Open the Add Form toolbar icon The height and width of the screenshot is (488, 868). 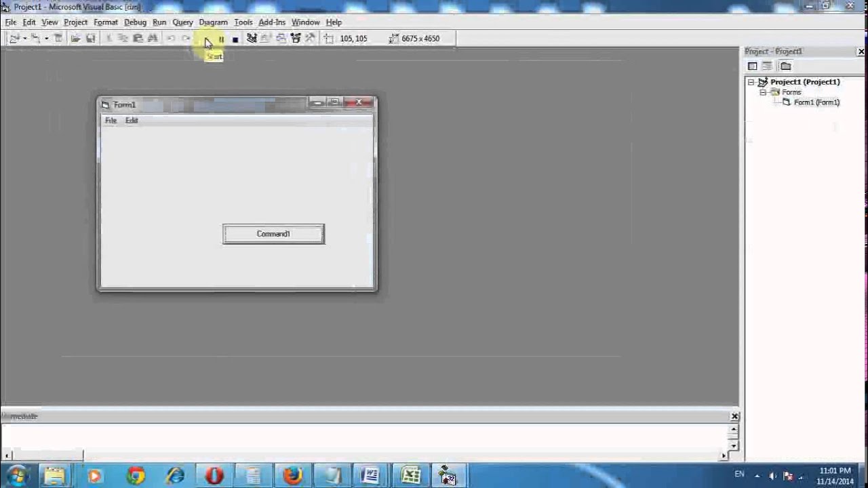coord(35,39)
